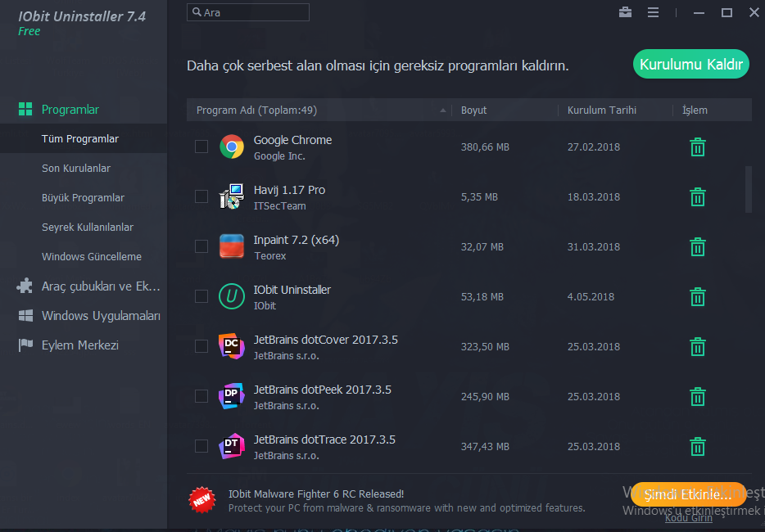Click the Google Chrome app icon
The height and width of the screenshot is (532, 765).
[x=232, y=147]
